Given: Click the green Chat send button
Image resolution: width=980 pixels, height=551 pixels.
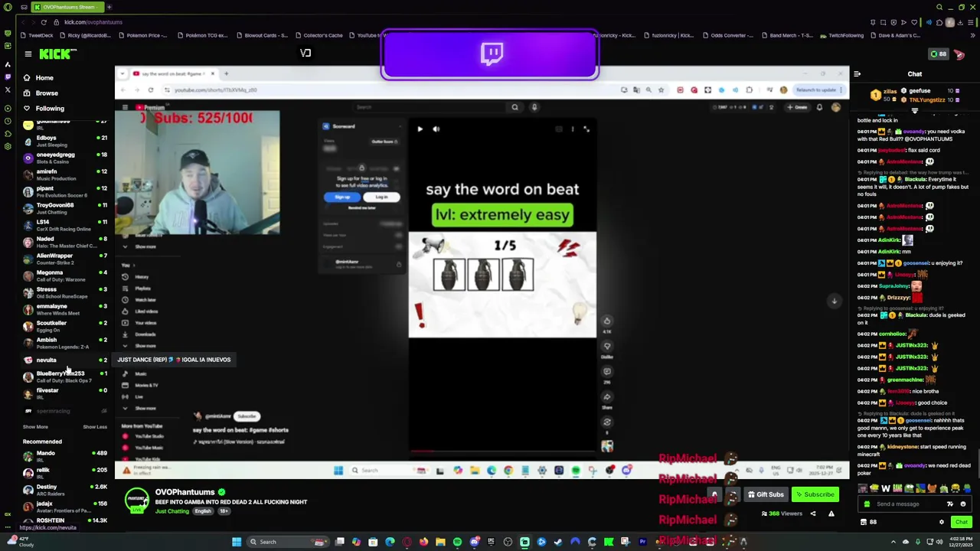Looking at the screenshot, I should point(961,522).
